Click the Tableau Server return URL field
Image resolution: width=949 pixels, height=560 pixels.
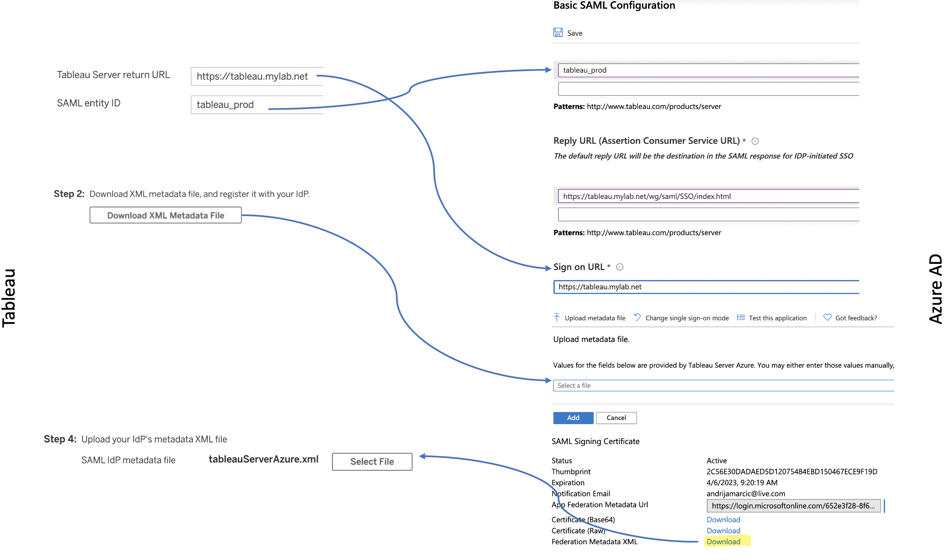pyautogui.click(x=257, y=76)
